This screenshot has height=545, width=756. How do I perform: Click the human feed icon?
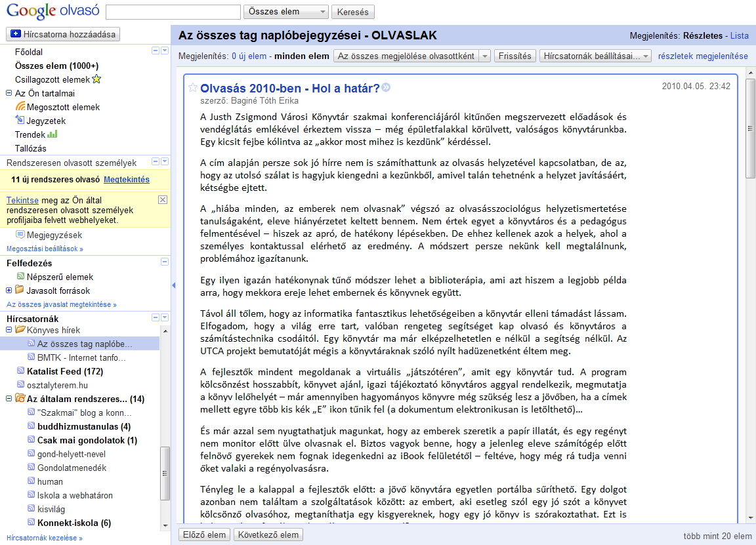click(x=31, y=481)
